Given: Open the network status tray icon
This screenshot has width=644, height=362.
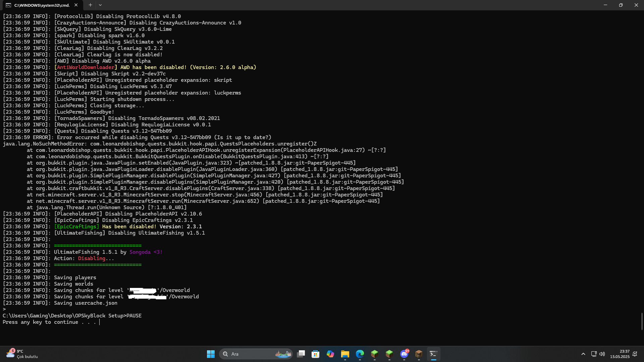Looking at the screenshot, I should (594, 354).
